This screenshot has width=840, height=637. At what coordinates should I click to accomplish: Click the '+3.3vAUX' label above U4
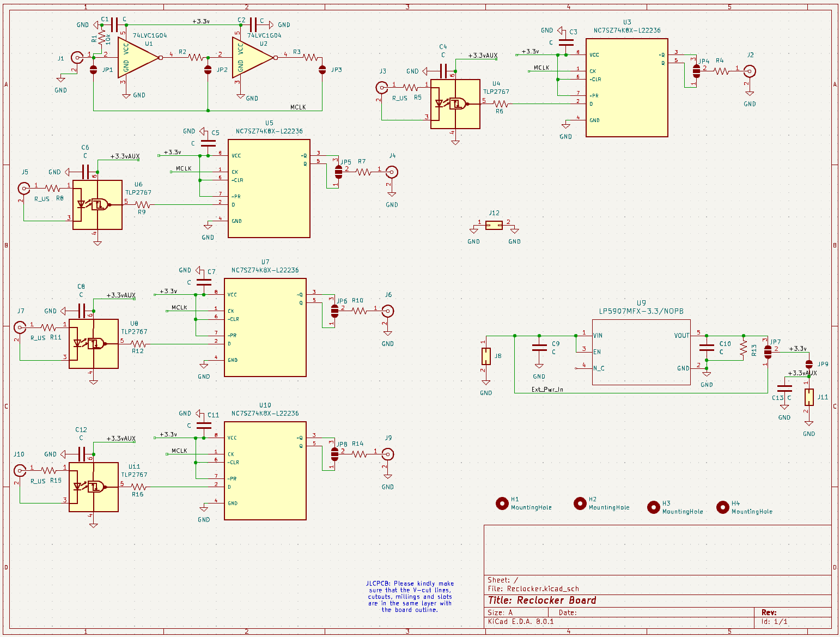tap(483, 56)
